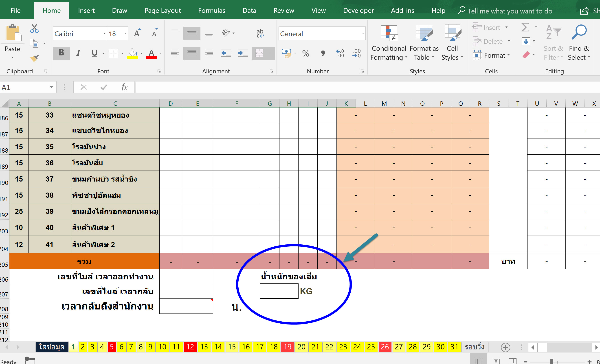Screen dimensions: 600x364
Task: Click the Cut scissors icon
Action: (x=34, y=29)
